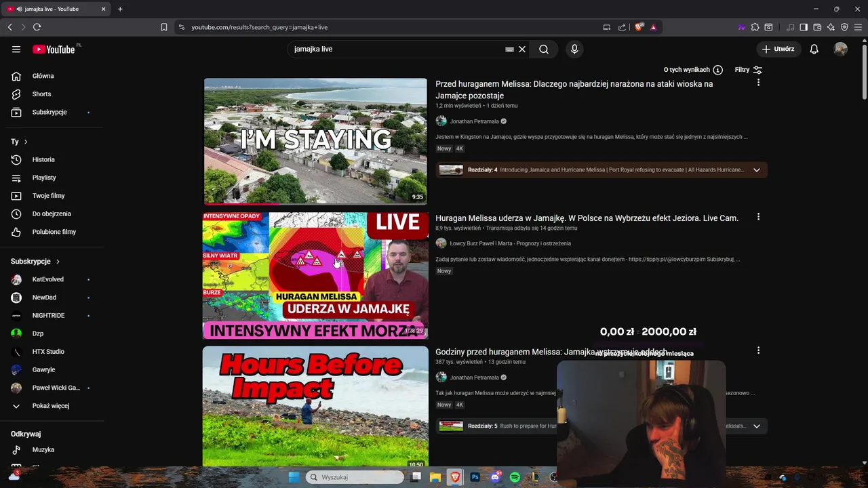Screen dimensions: 868x488
Task: Open the Filtry filter options
Action: [749, 70]
